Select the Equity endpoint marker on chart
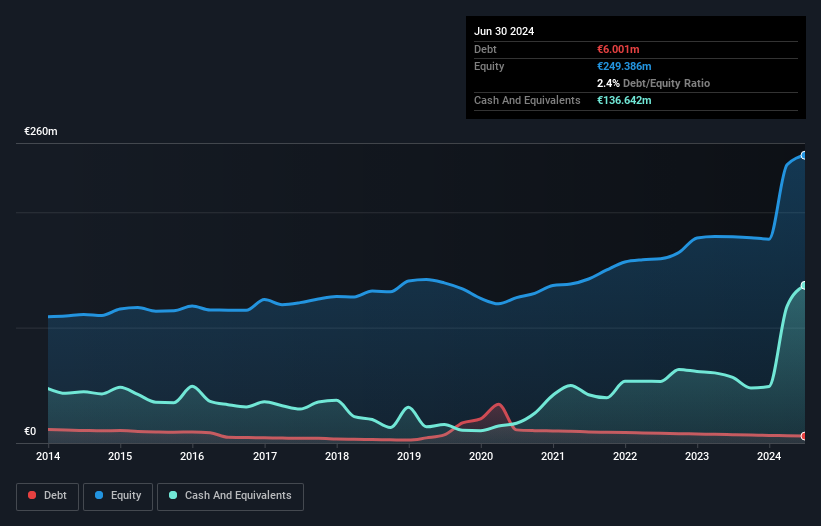The width and height of the screenshot is (821, 526). [x=804, y=155]
